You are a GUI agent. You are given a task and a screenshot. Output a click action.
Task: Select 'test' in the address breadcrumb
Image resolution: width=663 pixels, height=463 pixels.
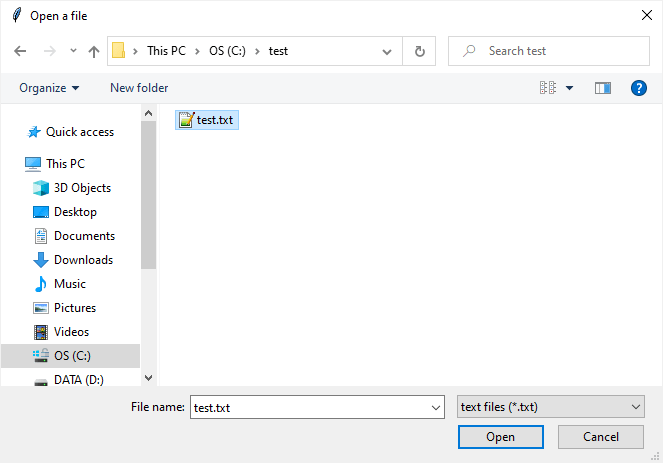pos(278,51)
